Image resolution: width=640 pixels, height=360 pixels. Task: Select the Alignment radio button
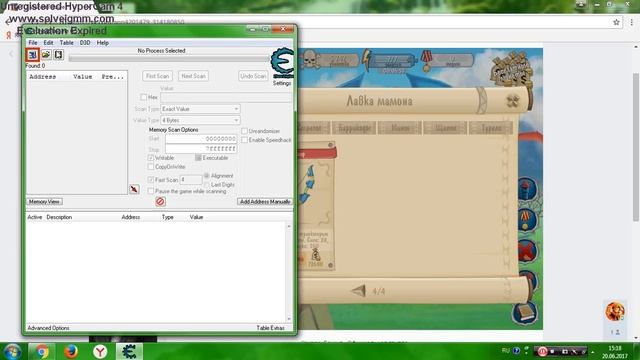tap(207, 176)
